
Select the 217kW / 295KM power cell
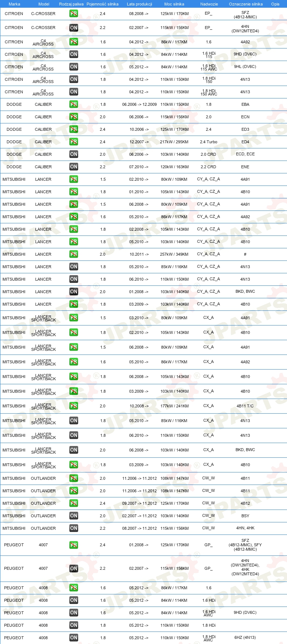tap(174, 142)
